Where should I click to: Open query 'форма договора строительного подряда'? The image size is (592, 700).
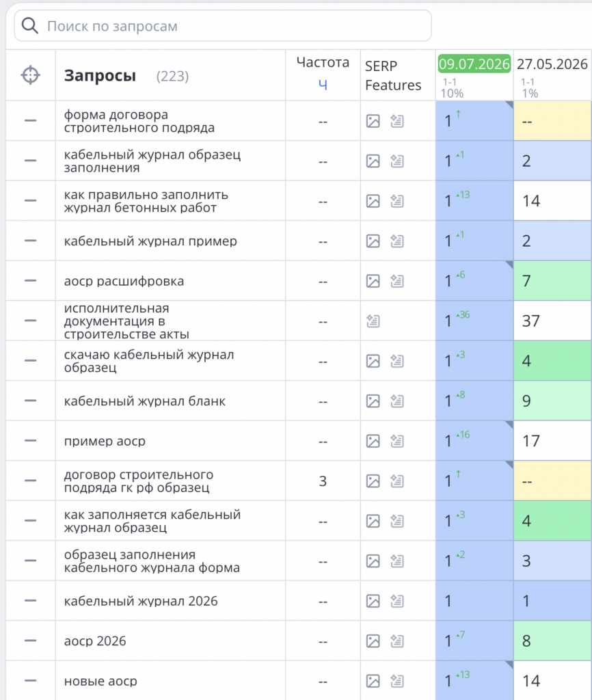tap(139, 121)
